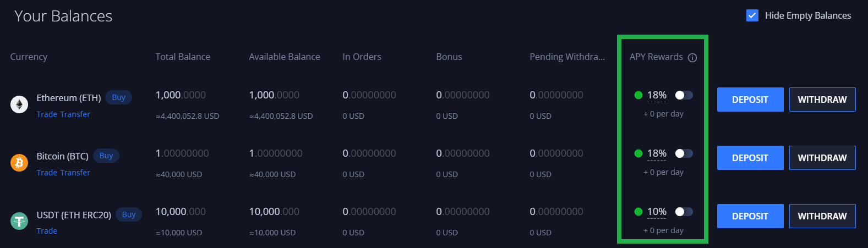Uncheck Hide Empty Balances checkbox
Screen dimensions: 868x248
752,15
